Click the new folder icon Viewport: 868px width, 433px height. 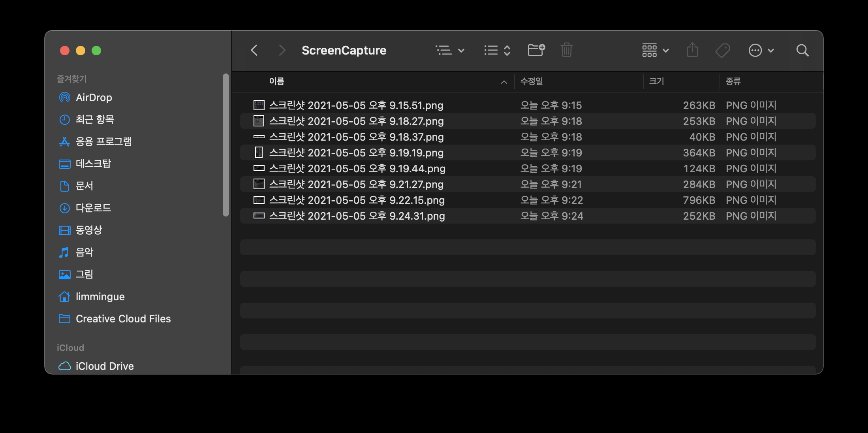(x=536, y=50)
